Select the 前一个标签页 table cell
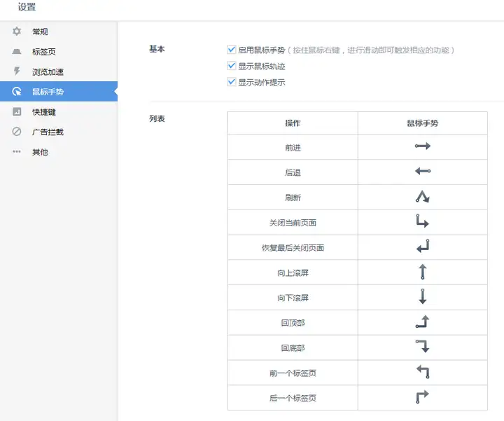Image resolution: width=504 pixels, height=421 pixels. (x=293, y=373)
